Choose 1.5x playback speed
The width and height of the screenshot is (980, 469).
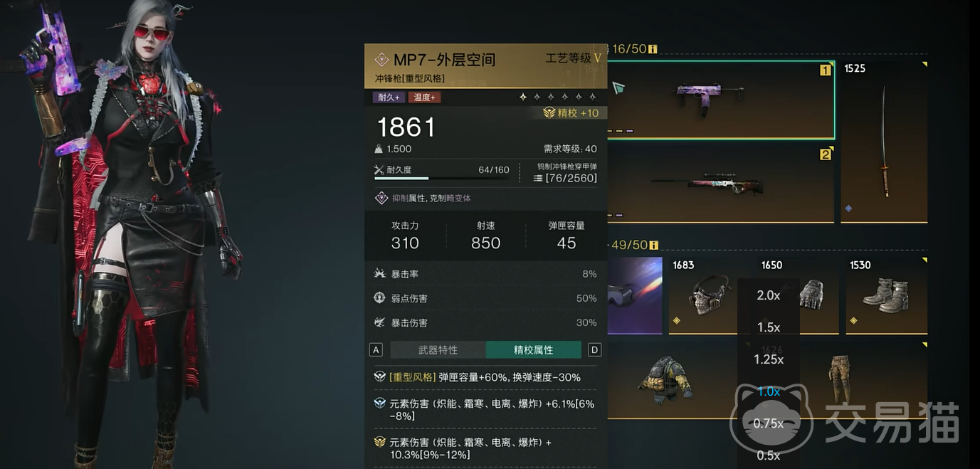pos(769,327)
